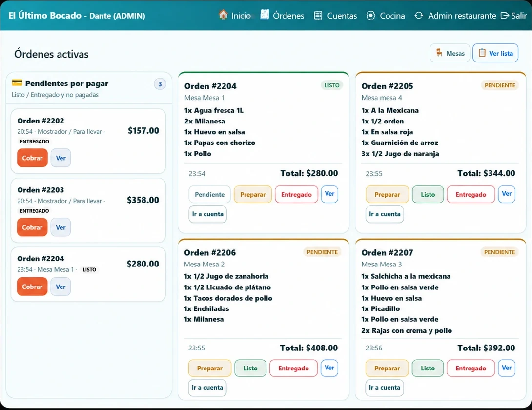Mark order #2207 as Listo
This screenshot has width=532, height=410.
[428, 368]
